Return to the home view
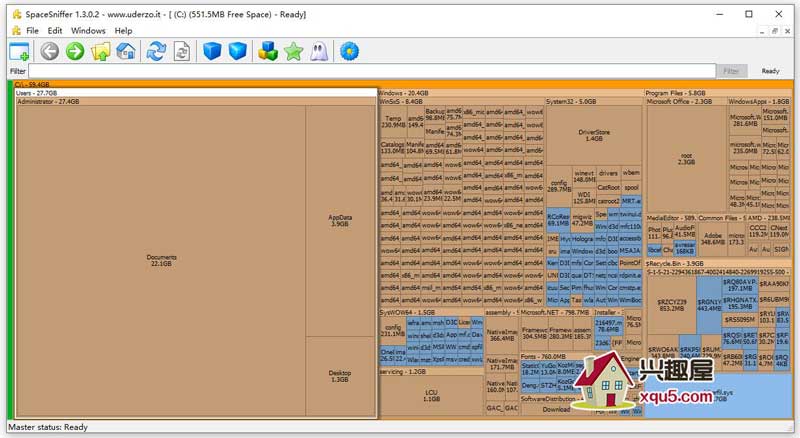The width and height of the screenshot is (800, 438). pyautogui.click(x=126, y=51)
